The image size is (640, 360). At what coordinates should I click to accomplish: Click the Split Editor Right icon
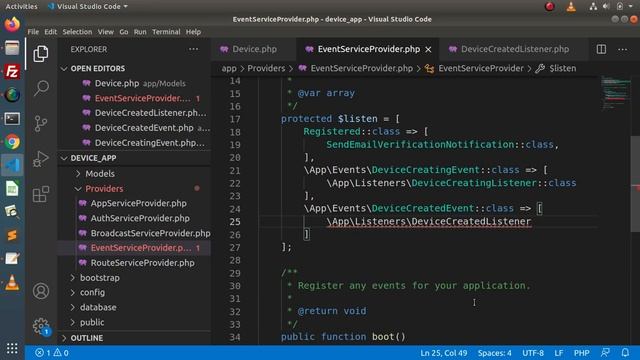click(x=601, y=49)
